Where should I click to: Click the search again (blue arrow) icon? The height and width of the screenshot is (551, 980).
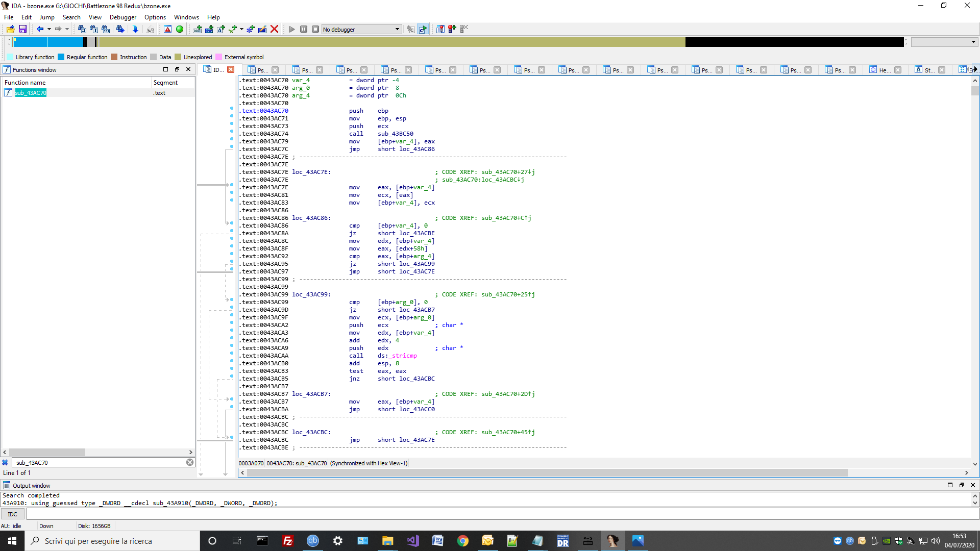tap(120, 29)
